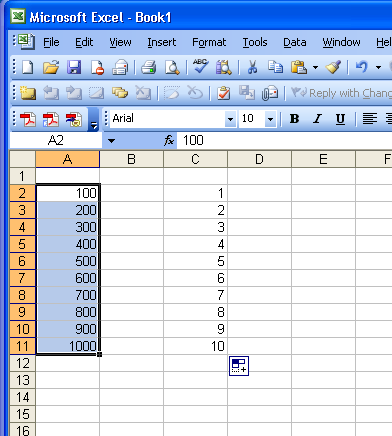Screen dimensions: 392x436
Task: Go to Previous Comment icon
Action: click(51, 93)
